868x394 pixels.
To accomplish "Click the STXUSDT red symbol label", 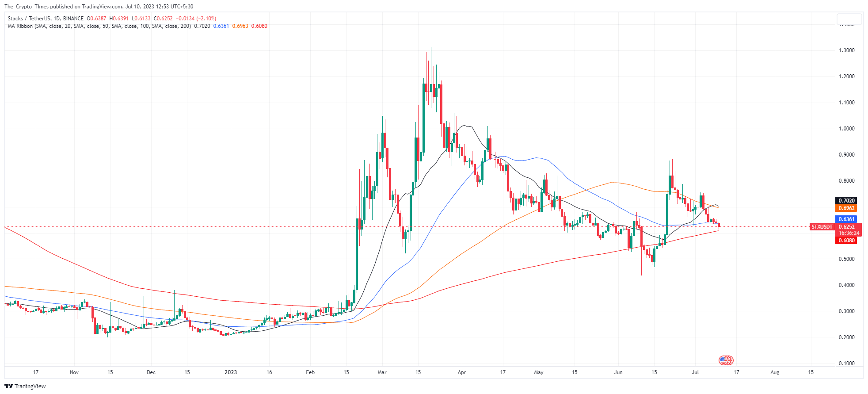I will coord(822,227).
